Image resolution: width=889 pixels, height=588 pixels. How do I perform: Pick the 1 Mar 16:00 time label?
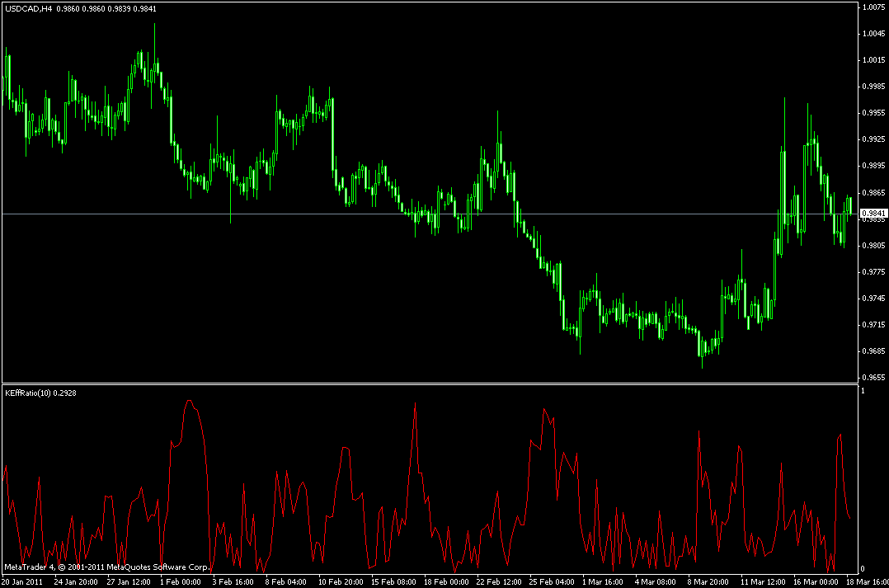[x=603, y=581]
